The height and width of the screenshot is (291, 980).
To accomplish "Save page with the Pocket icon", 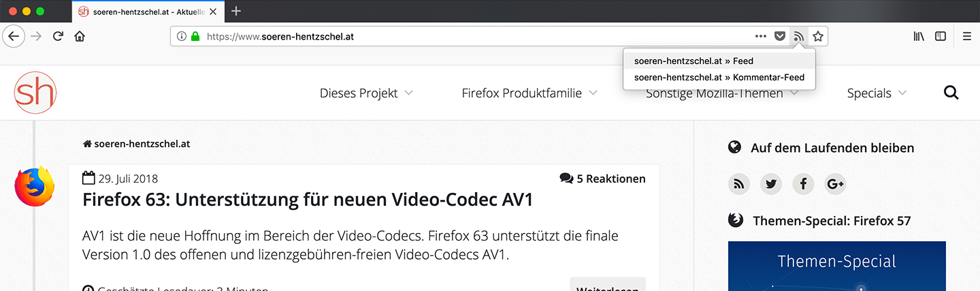I will pyautogui.click(x=781, y=37).
